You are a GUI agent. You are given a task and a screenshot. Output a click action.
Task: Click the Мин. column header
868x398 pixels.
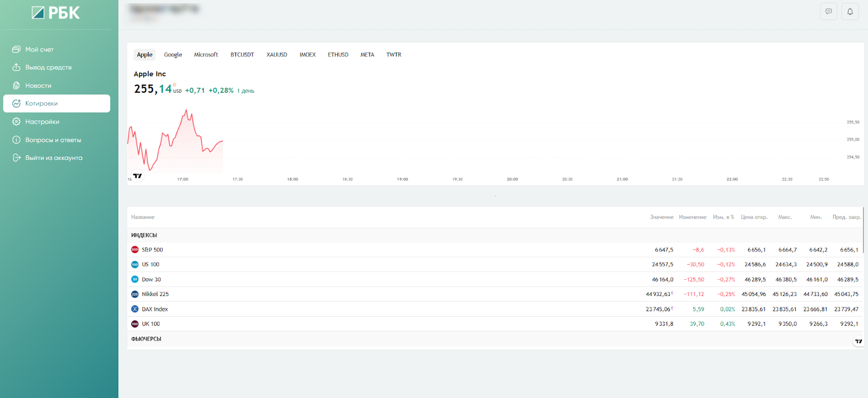click(x=816, y=217)
